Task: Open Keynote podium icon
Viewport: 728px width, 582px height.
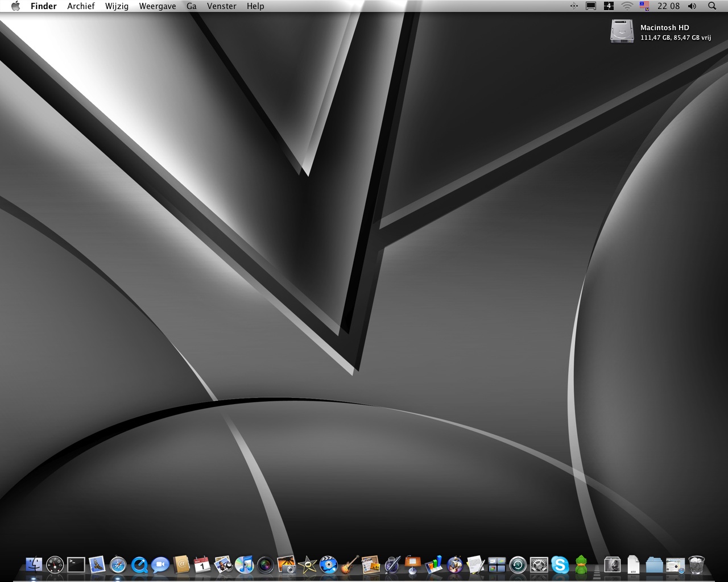Action: 413,565
